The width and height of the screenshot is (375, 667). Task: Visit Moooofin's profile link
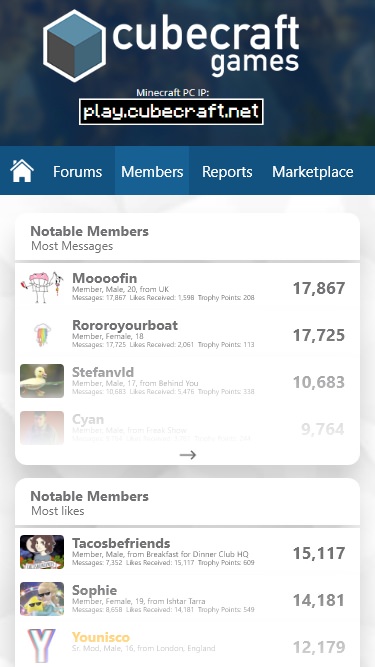[x=105, y=278]
